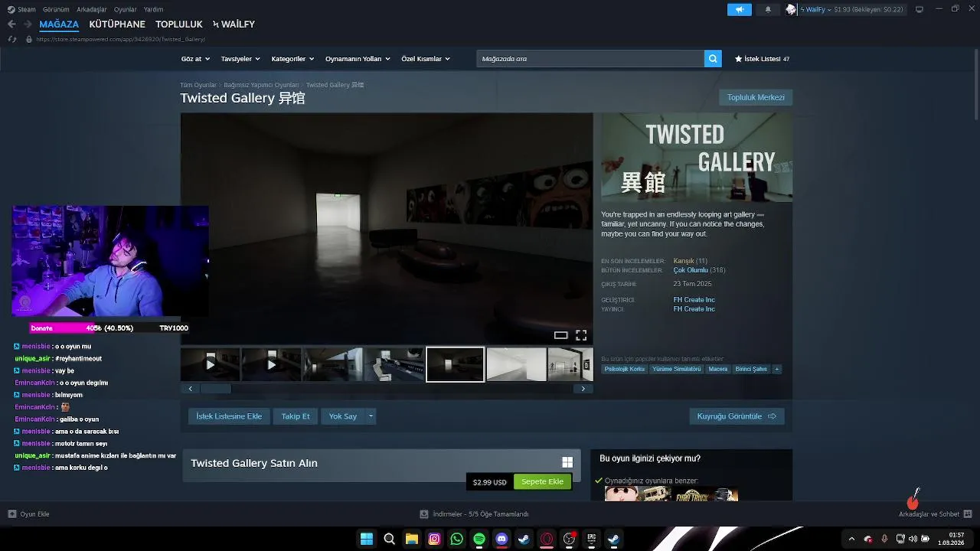Open the Yardım menu

pos(153,9)
